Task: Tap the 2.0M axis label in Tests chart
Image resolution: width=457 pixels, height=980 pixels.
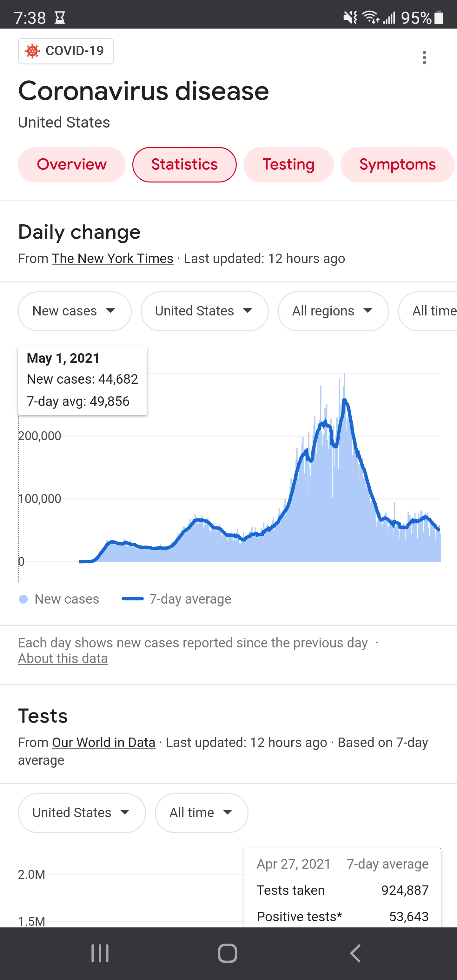Action: (31, 875)
